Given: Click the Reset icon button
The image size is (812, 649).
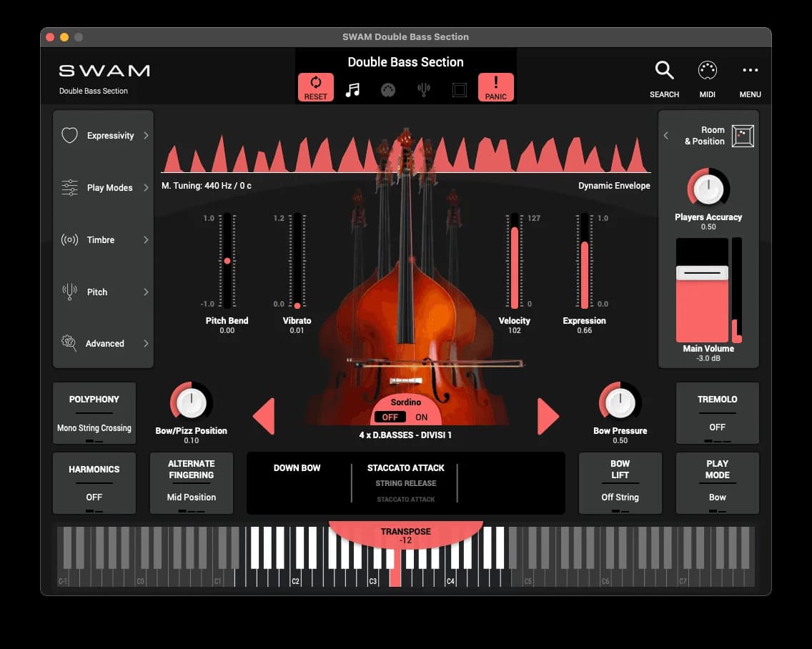Looking at the screenshot, I should (x=315, y=87).
